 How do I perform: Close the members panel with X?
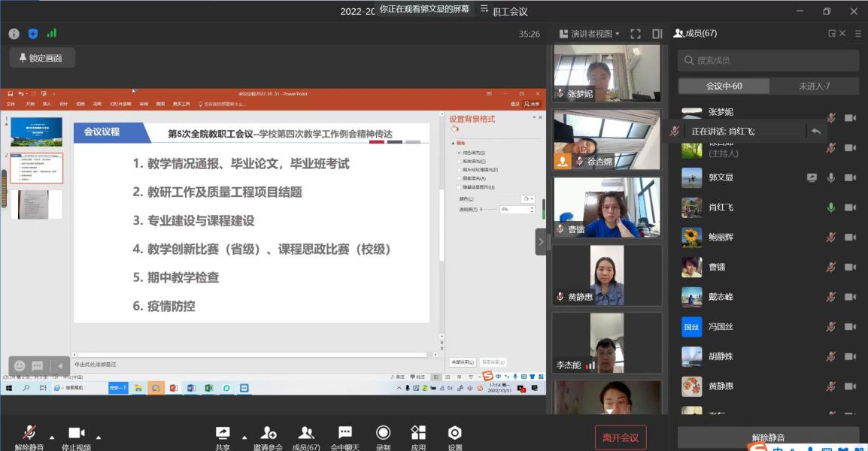pyautogui.click(x=842, y=33)
